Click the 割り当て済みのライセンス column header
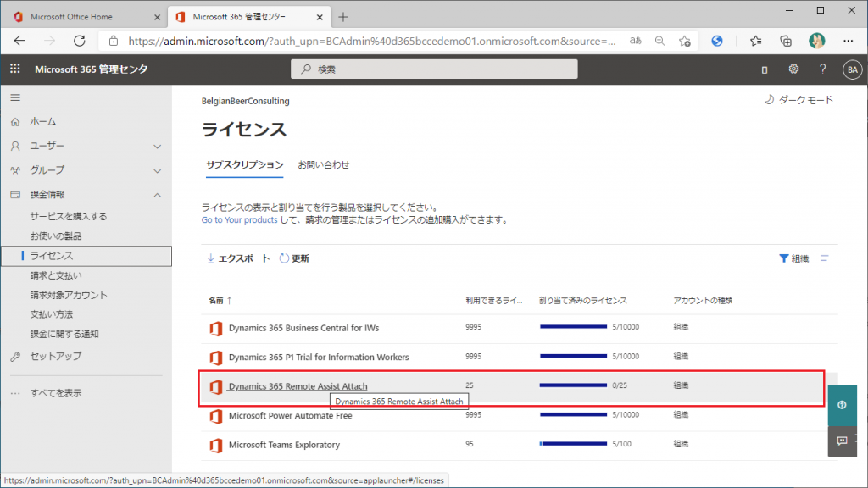Image resolution: width=868 pixels, height=488 pixels. tap(583, 301)
